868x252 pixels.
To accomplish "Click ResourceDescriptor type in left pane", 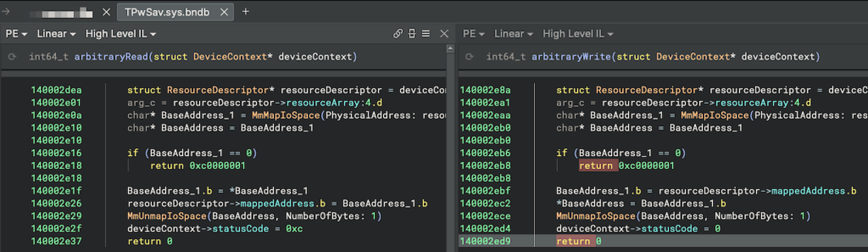I will 218,90.
